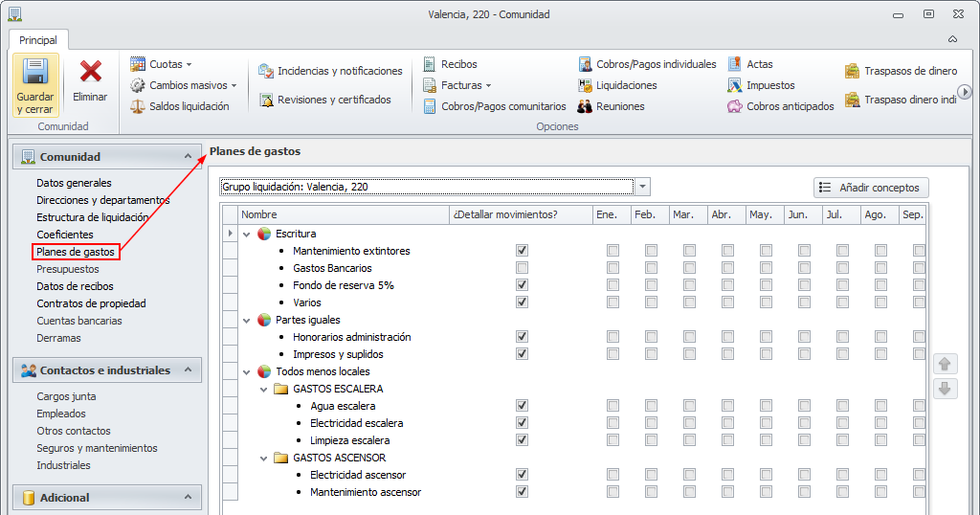Open the Reuniones option

tap(619, 106)
